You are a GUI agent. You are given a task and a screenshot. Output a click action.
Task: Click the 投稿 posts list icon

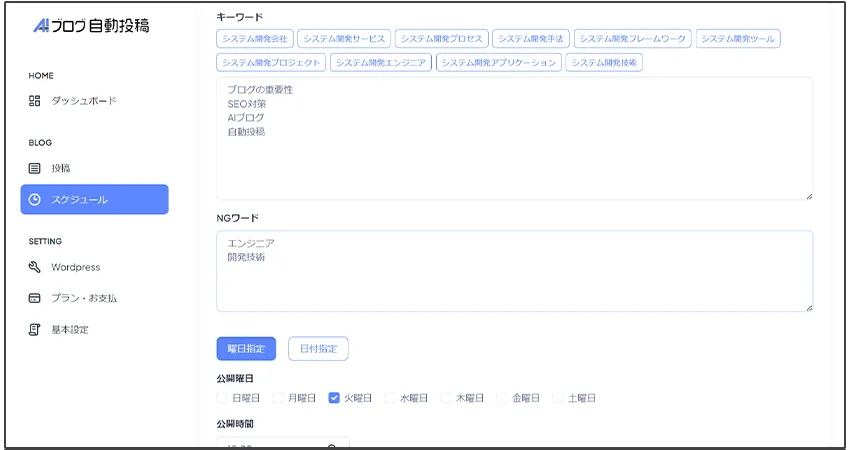pyautogui.click(x=35, y=168)
